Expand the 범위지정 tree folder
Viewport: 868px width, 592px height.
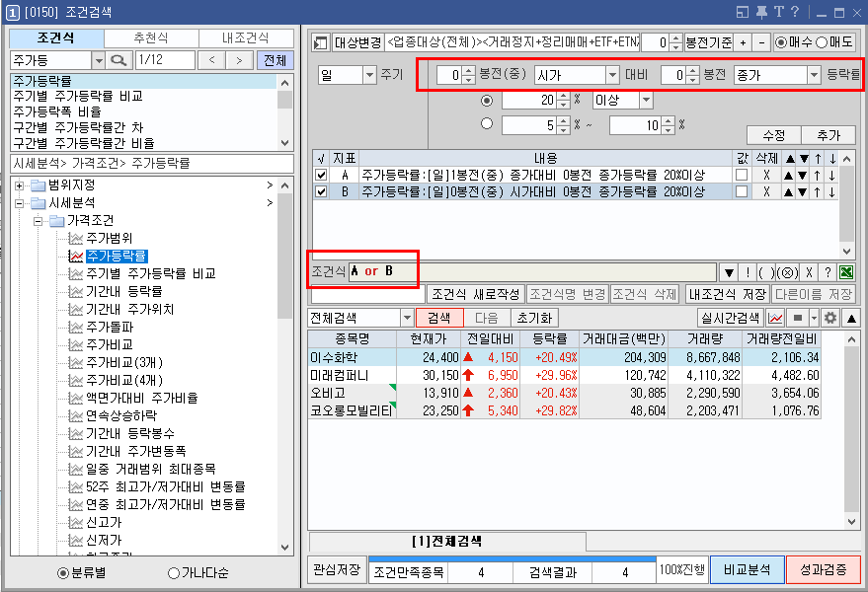pos(20,185)
